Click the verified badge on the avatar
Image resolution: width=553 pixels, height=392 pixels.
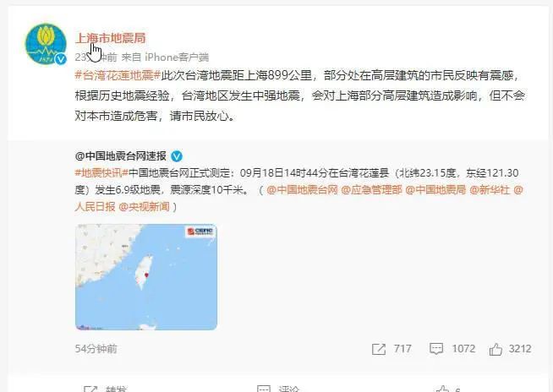pyautogui.click(x=61, y=59)
